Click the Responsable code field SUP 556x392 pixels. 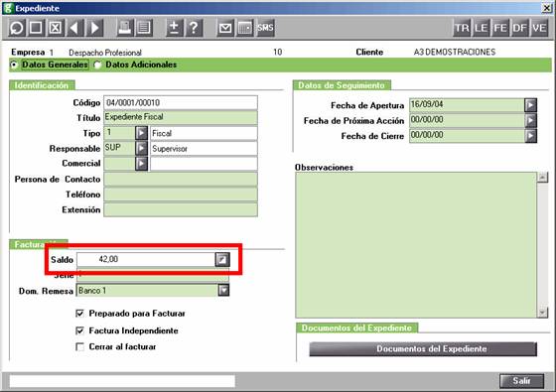(119, 148)
